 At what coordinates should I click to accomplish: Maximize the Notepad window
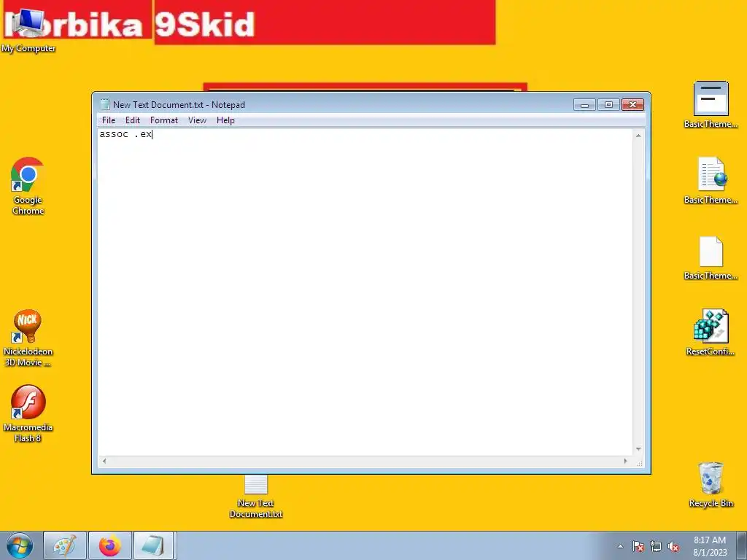[x=608, y=104]
